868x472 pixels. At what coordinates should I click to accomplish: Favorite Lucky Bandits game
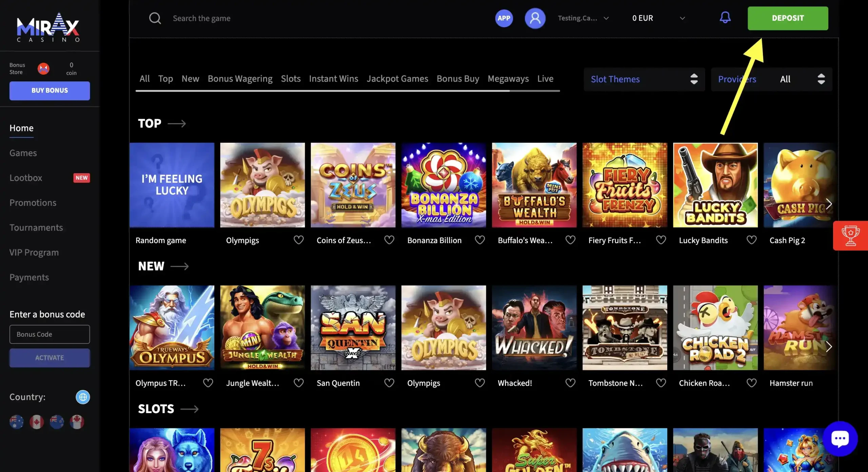tap(751, 240)
